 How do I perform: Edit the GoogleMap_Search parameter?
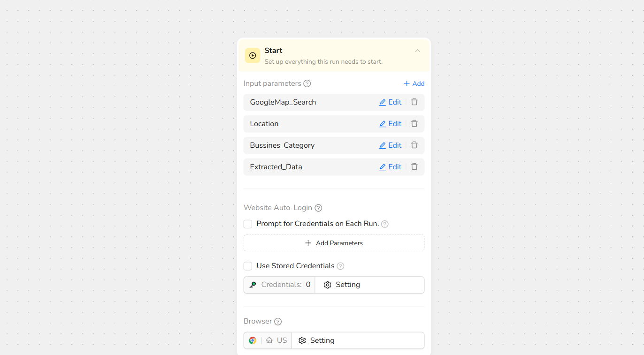point(390,102)
